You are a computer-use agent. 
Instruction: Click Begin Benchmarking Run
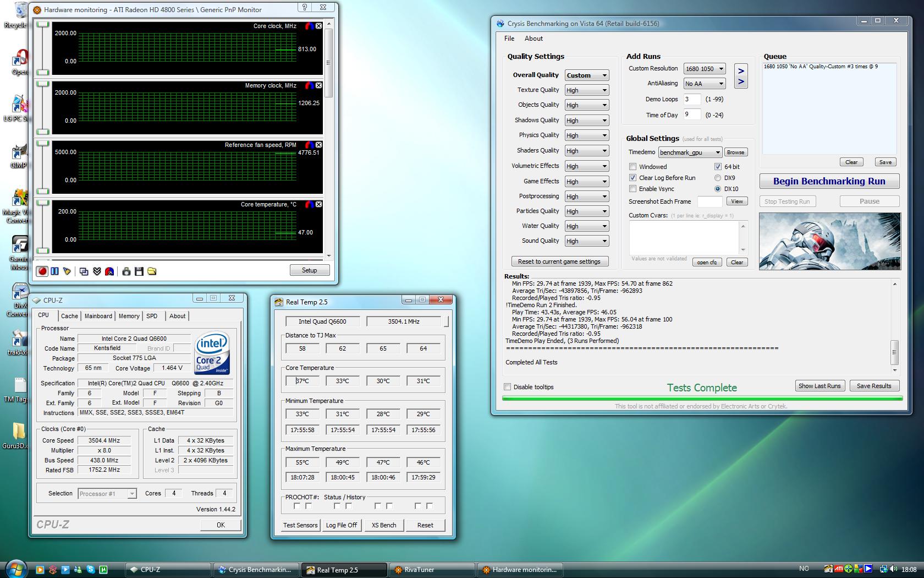[x=829, y=181]
